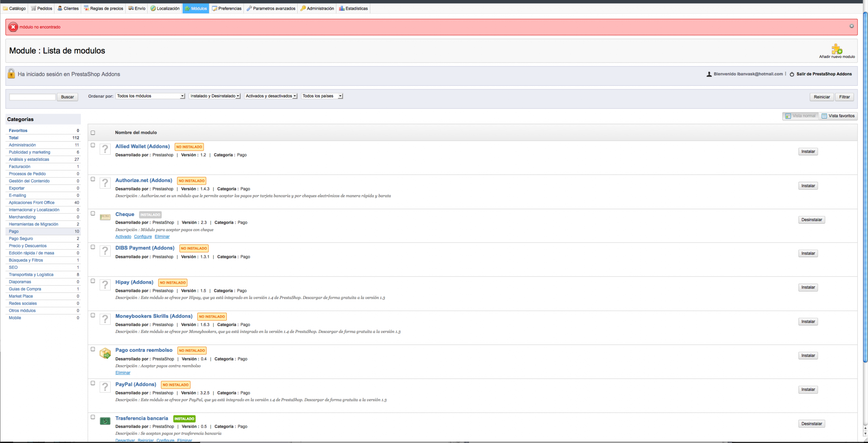
Task: Check the Allied Wallet module checkbox
Action: click(x=93, y=145)
